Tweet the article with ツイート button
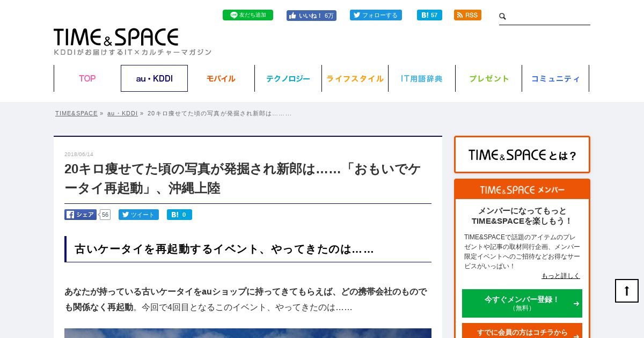 click(x=138, y=215)
